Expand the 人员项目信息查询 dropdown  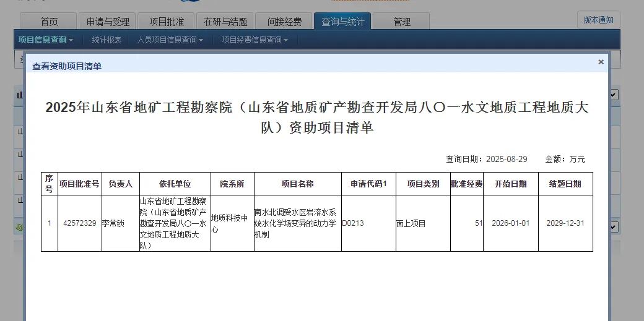[x=170, y=40]
